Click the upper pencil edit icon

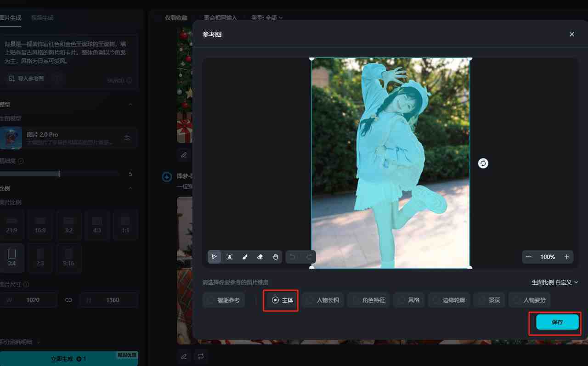coord(184,155)
